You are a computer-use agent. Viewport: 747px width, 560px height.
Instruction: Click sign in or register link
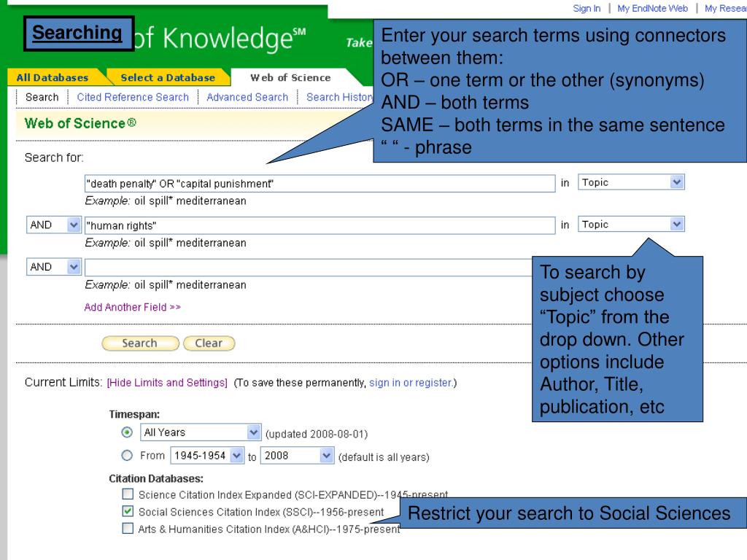click(x=411, y=383)
